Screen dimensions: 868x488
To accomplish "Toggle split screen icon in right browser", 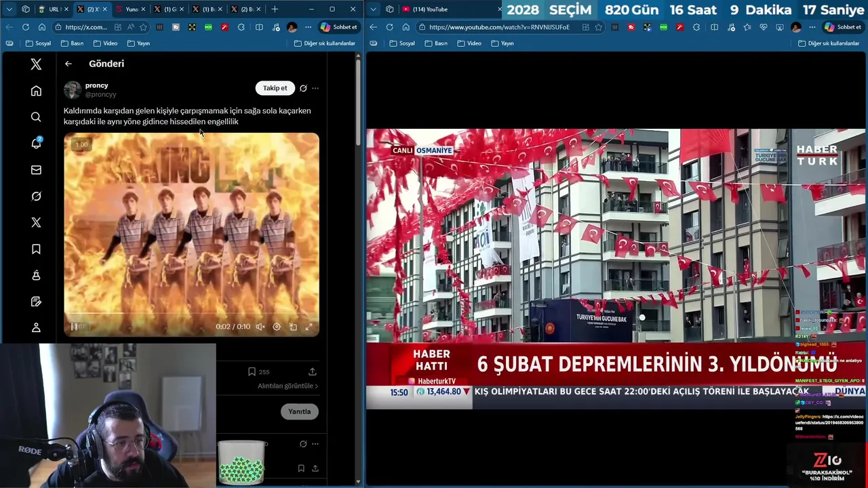I will 714,27.
